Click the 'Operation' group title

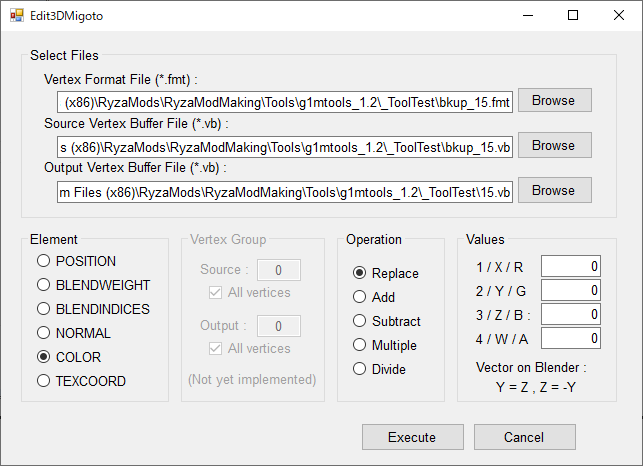[374, 240]
